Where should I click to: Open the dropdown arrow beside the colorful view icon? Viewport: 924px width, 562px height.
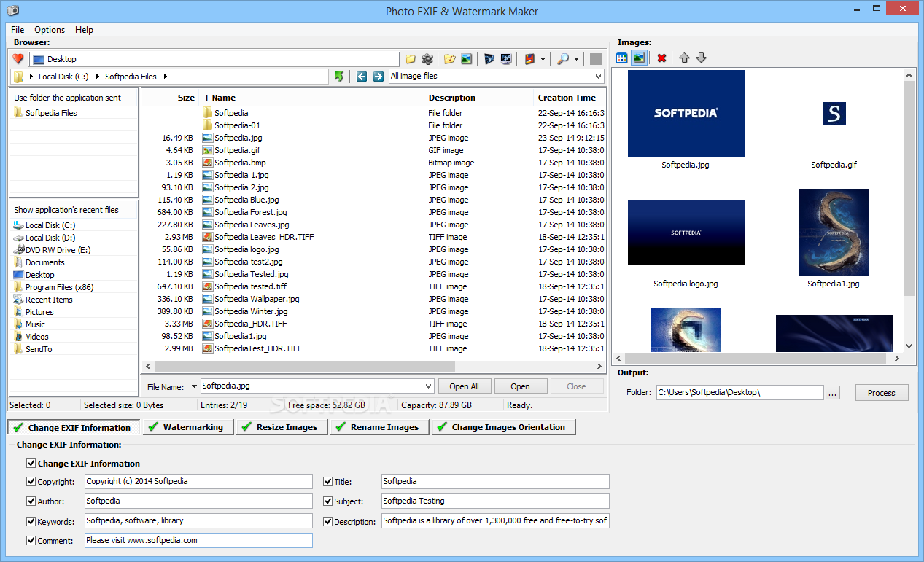(543, 59)
